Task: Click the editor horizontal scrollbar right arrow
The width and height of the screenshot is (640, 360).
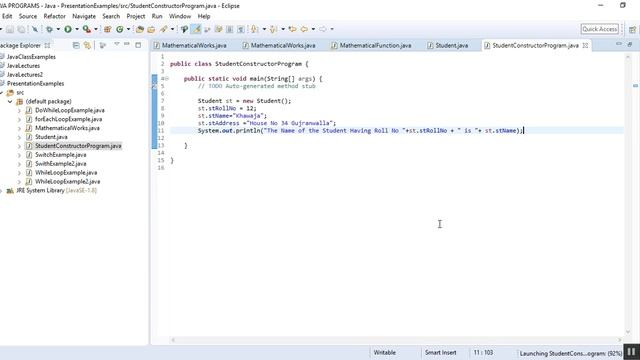Action: click(x=620, y=340)
